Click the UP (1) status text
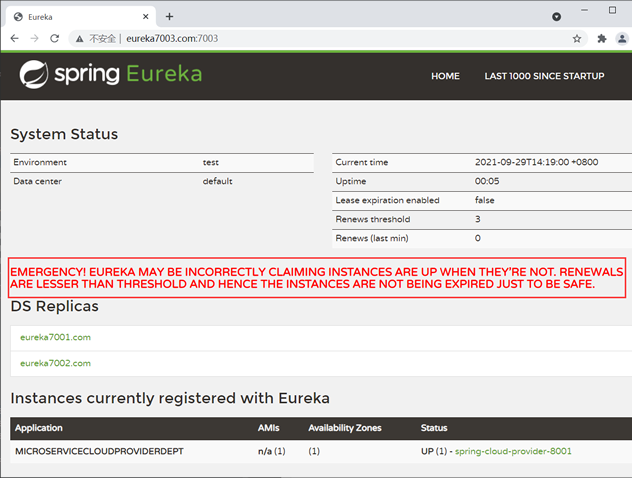Viewport: 632px width, 478px height. click(x=434, y=451)
